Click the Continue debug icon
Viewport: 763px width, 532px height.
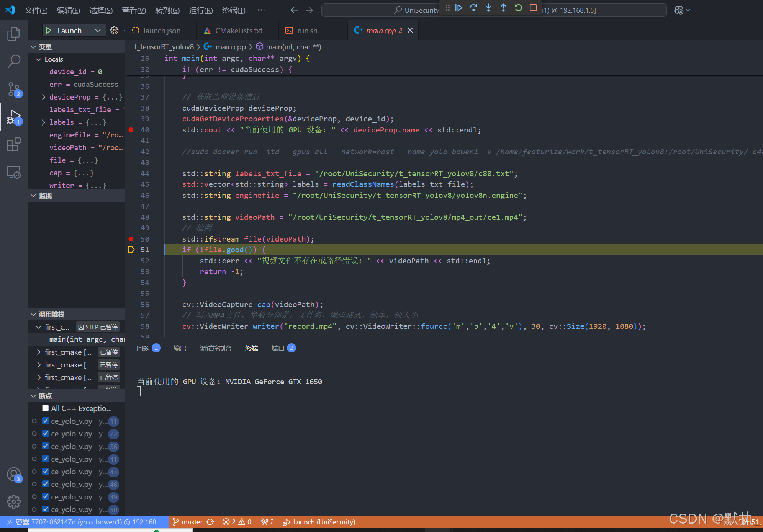click(459, 8)
